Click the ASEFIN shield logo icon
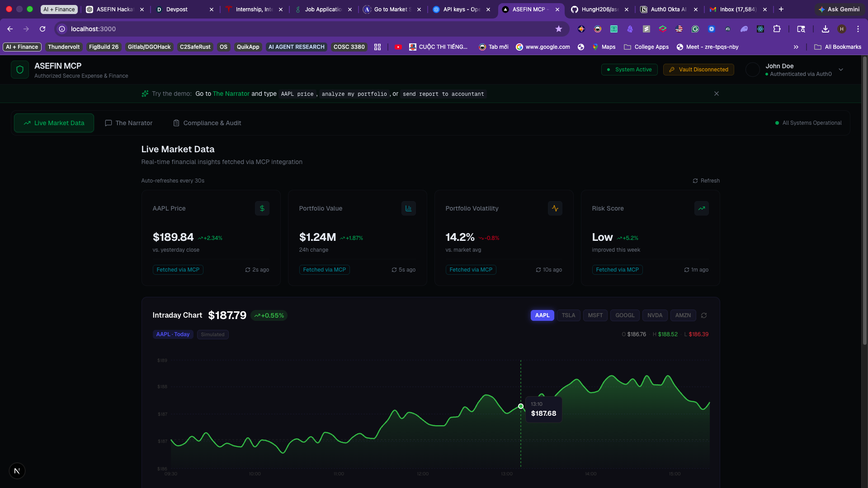Viewport: 868px width, 488px height. pyautogui.click(x=20, y=70)
